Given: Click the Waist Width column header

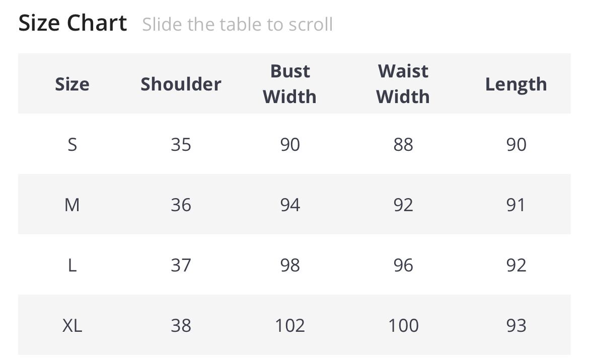Looking at the screenshot, I should click(403, 83).
